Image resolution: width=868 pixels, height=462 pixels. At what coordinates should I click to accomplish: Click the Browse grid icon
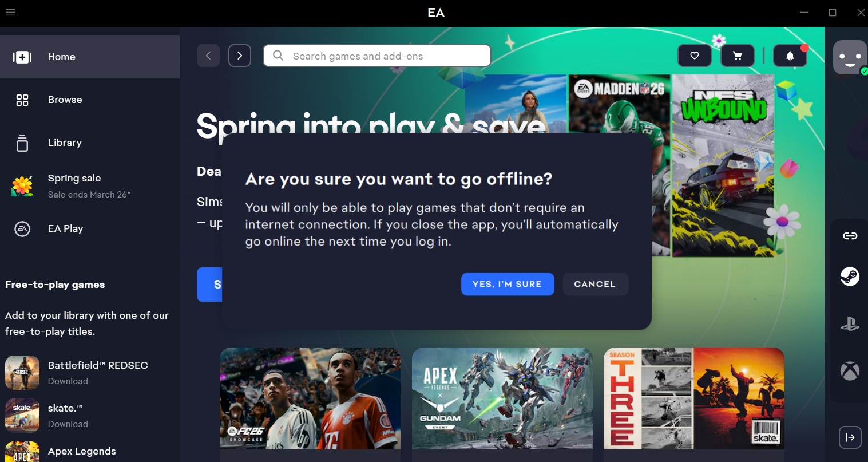pyautogui.click(x=22, y=100)
